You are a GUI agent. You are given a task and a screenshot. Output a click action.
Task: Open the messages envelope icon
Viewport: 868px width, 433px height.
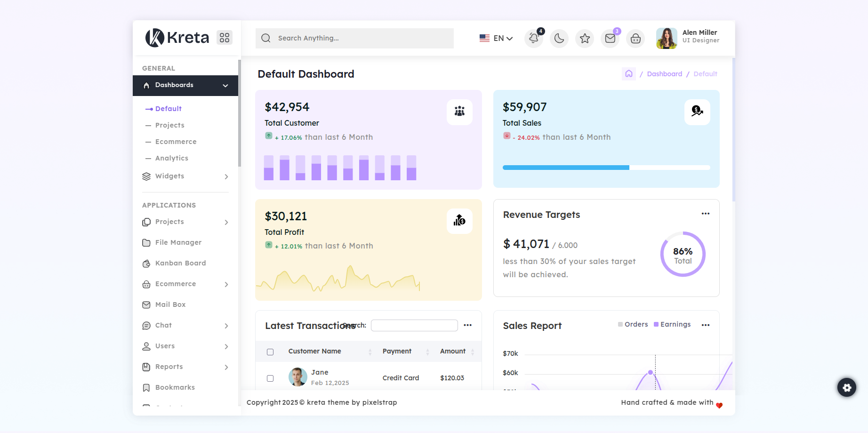pos(610,39)
